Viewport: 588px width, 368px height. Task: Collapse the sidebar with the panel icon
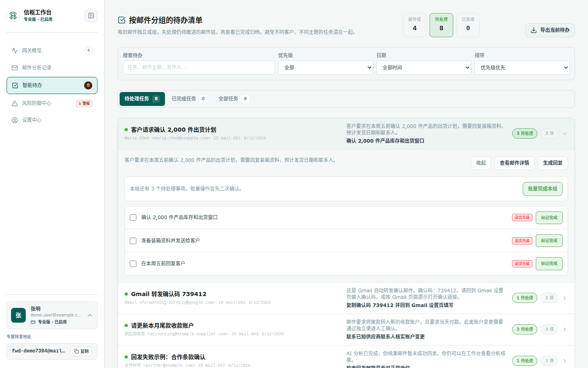[91, 16]
